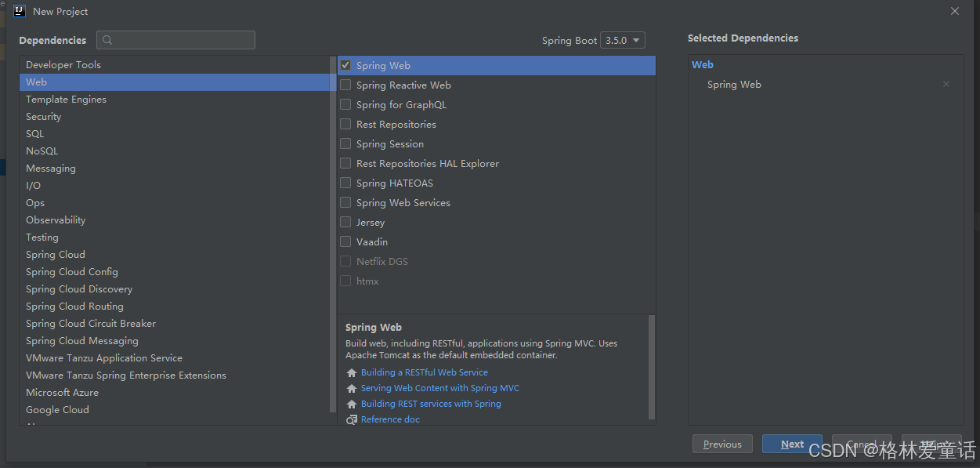This screenshot has width=980, height=468.
Task: Open the Spring Boot version dropdown
Action: (x=622, y=40)
